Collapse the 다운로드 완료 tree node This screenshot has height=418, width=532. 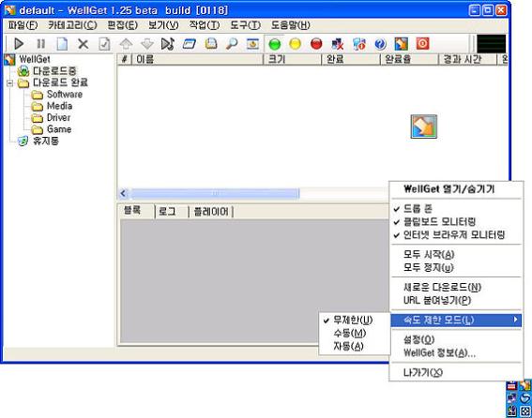coord(9,82)
